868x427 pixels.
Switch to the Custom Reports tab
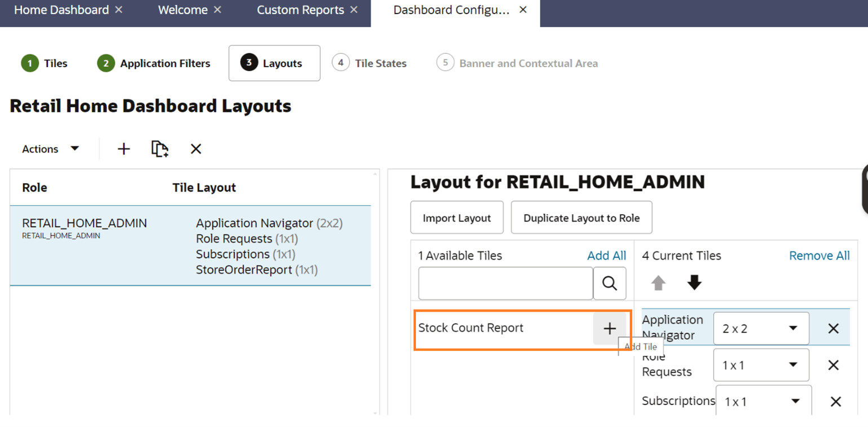pos(300,10)
